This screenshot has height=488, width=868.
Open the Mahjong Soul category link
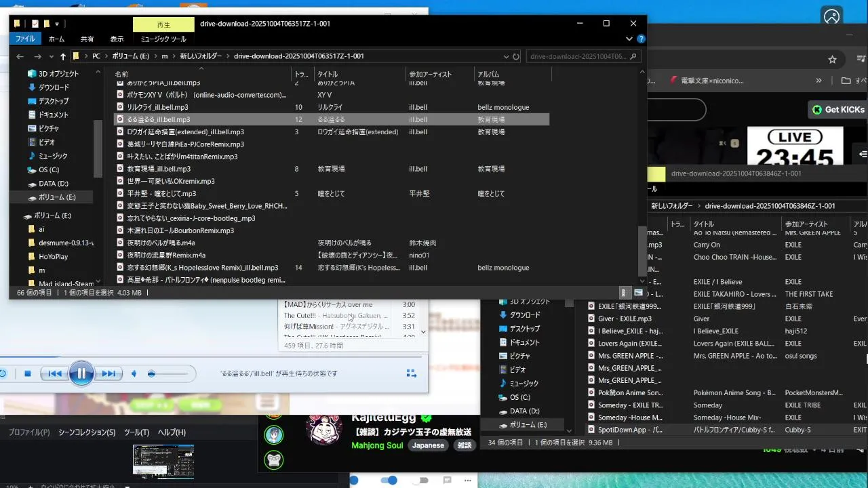[377, 445]
